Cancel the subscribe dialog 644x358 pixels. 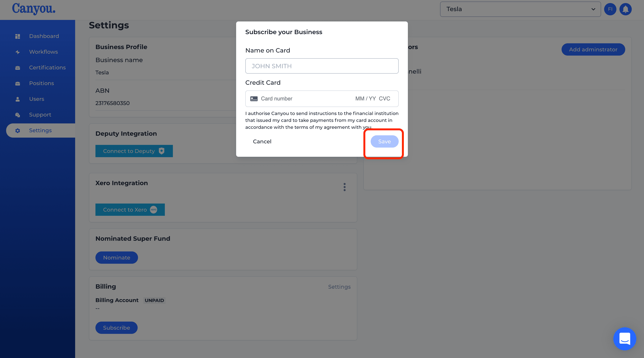tap(262, 141)
